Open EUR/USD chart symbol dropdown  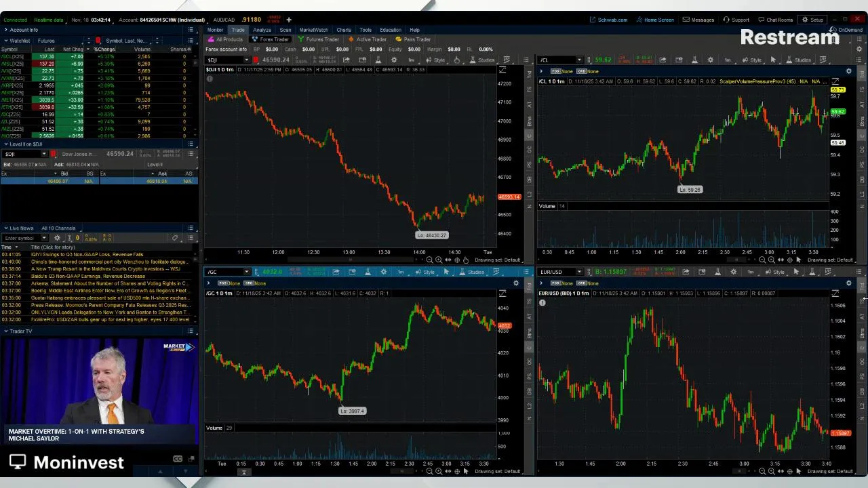(x=579, y=272)
